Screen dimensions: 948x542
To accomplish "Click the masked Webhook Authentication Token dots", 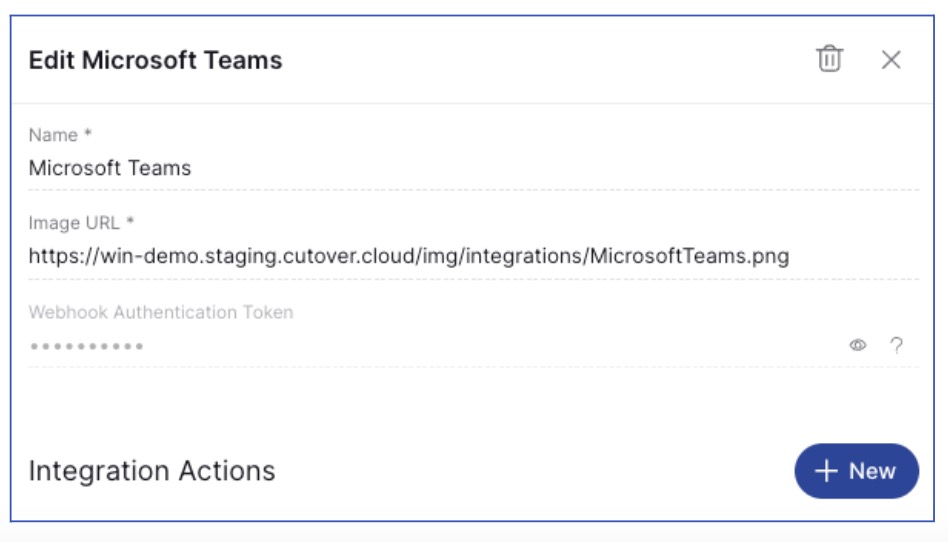I will (x=86, y=346).
